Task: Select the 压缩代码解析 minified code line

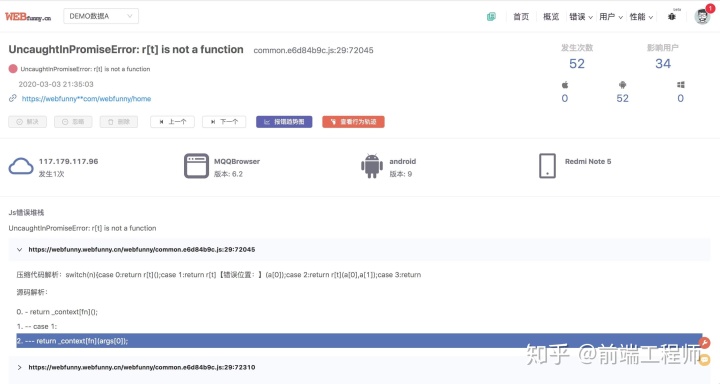Action: pyautogui.click(x=219, y=275)
